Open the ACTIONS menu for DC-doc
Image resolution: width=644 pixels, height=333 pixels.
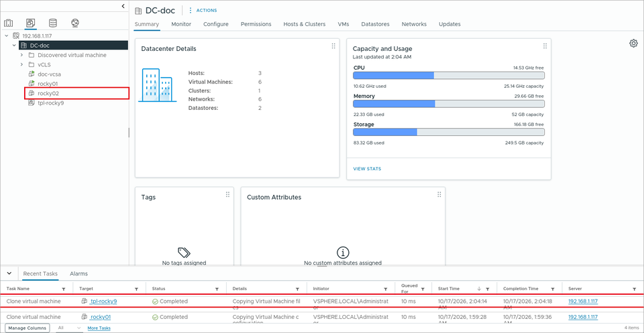click(203, 10)
